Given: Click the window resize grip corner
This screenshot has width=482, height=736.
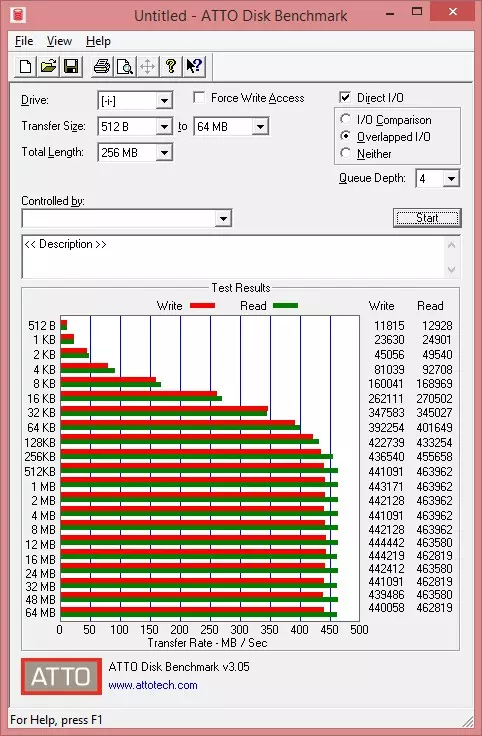Looking at the screenshot, I should 467,722.
